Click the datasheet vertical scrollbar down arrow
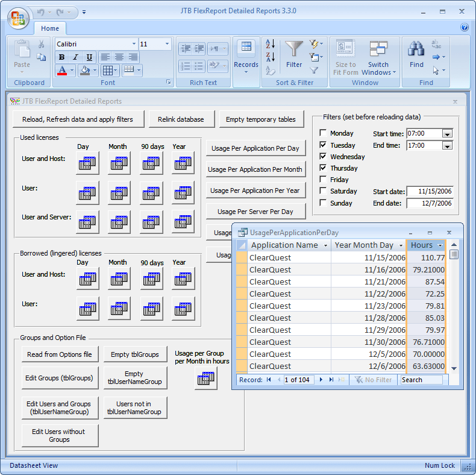 coord(454,368)
